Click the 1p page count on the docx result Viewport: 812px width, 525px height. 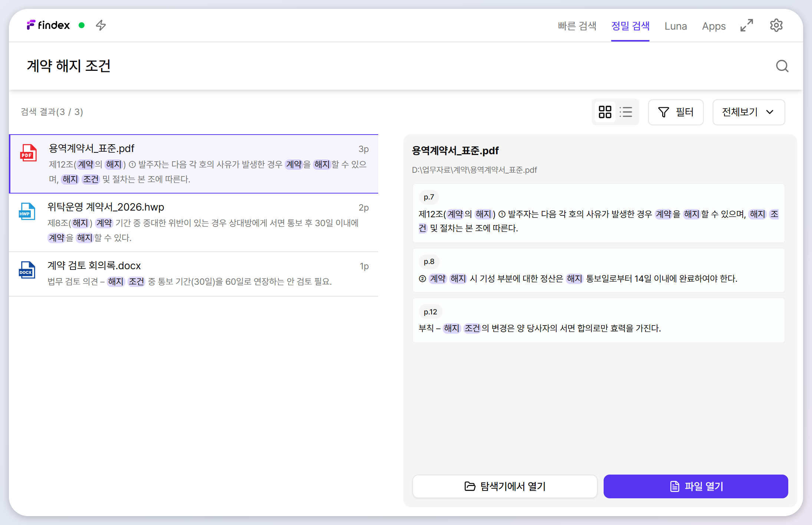[364, 266]
